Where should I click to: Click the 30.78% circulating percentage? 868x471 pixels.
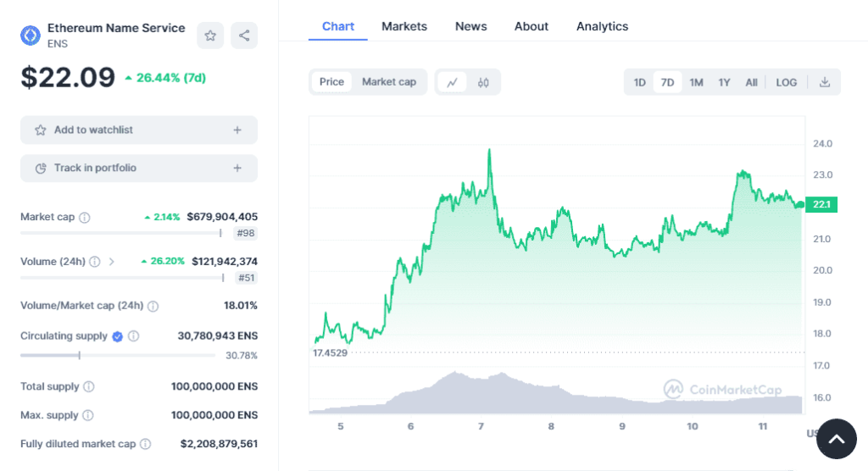242,356
